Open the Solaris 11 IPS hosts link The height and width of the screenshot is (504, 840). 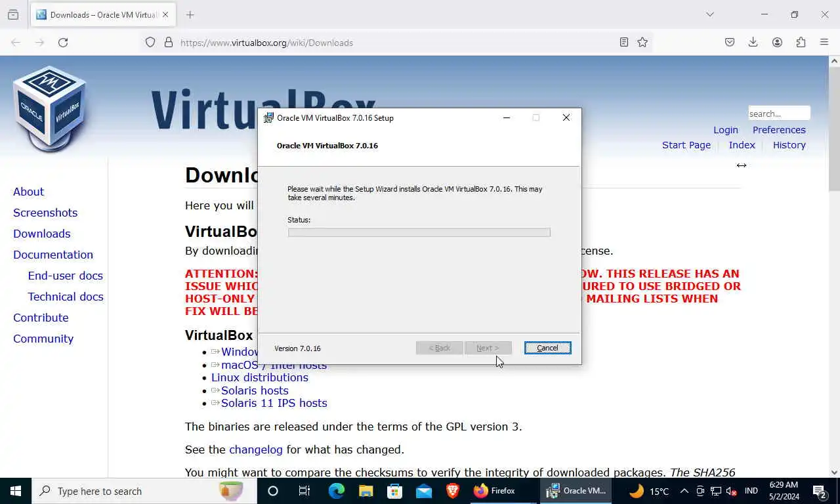(274, 403)
